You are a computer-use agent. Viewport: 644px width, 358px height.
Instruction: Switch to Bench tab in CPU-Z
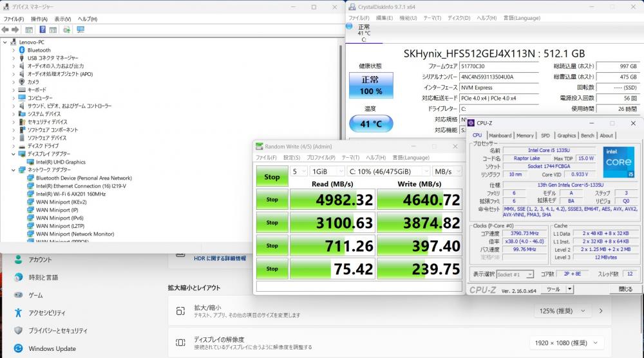pyautogui.click(x=587, y=135)
